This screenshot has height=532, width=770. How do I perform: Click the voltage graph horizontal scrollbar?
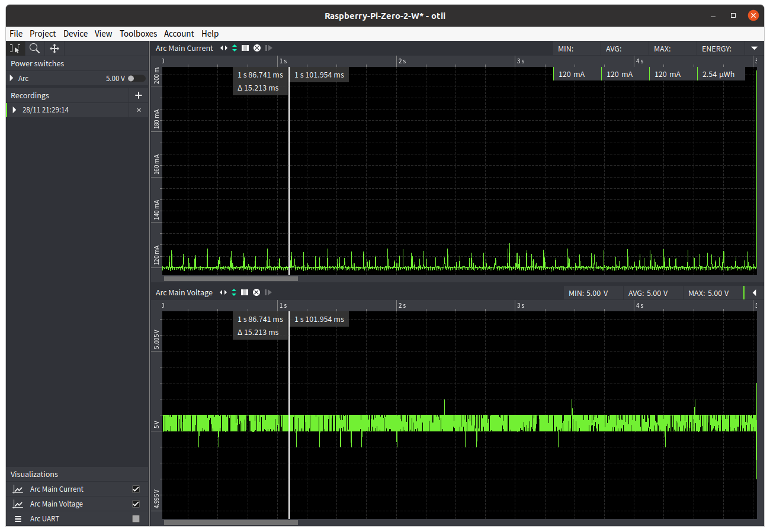pyautogui.click(x=231, y=522)
